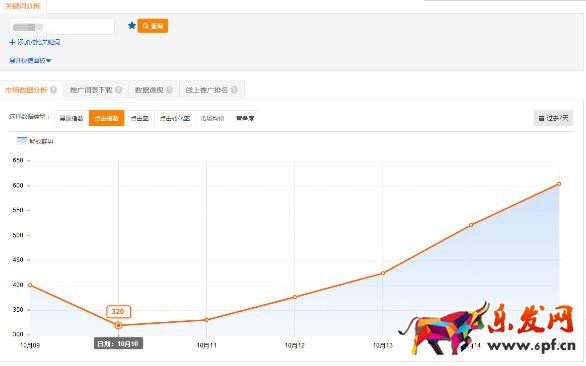Click the 10月14 data point on the chart
Screen dimensions: 586x366
(471, 225)
